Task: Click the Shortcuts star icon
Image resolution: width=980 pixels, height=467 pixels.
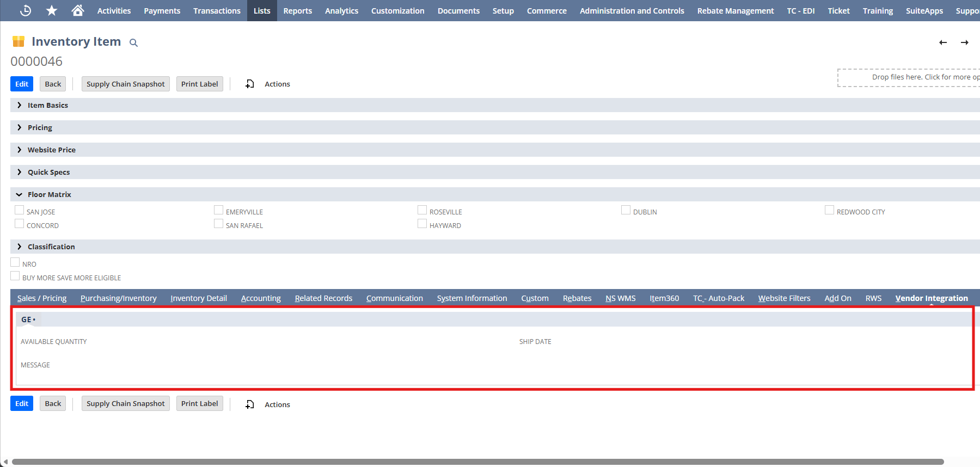Action: pyautogui.click(x=52, y=10)
